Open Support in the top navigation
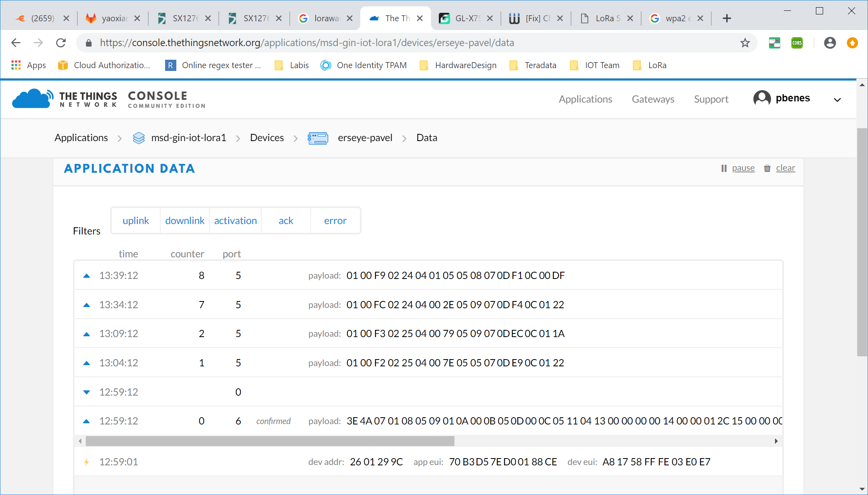The height and width of the screenshot is (495, 868). coord(711,99)
